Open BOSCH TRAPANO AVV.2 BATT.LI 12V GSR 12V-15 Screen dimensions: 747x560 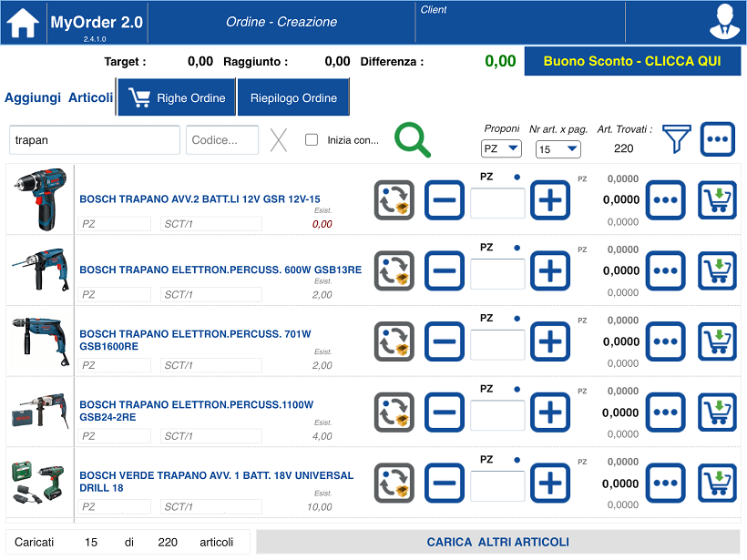[200, 199]
